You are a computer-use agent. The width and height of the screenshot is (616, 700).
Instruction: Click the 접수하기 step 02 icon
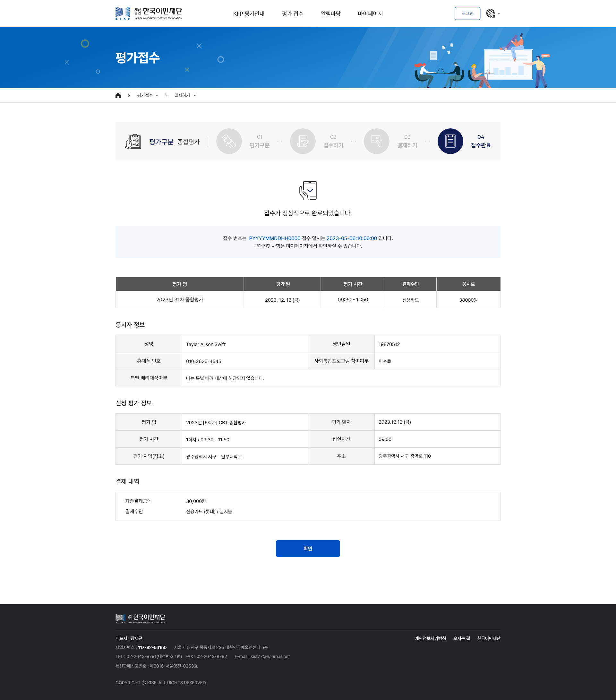[x=303, y=141]
